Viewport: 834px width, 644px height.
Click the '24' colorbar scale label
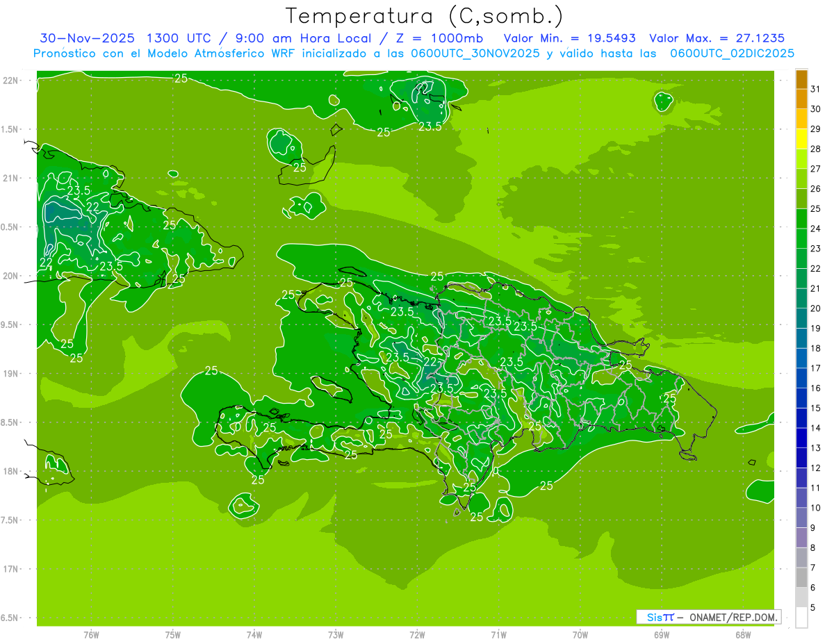point(815,229)
